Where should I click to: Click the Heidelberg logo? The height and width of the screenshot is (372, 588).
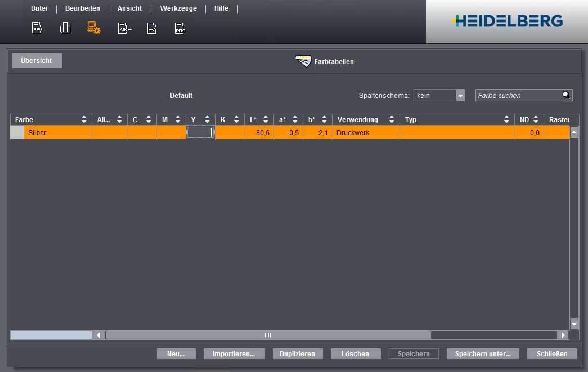[506, 21]
